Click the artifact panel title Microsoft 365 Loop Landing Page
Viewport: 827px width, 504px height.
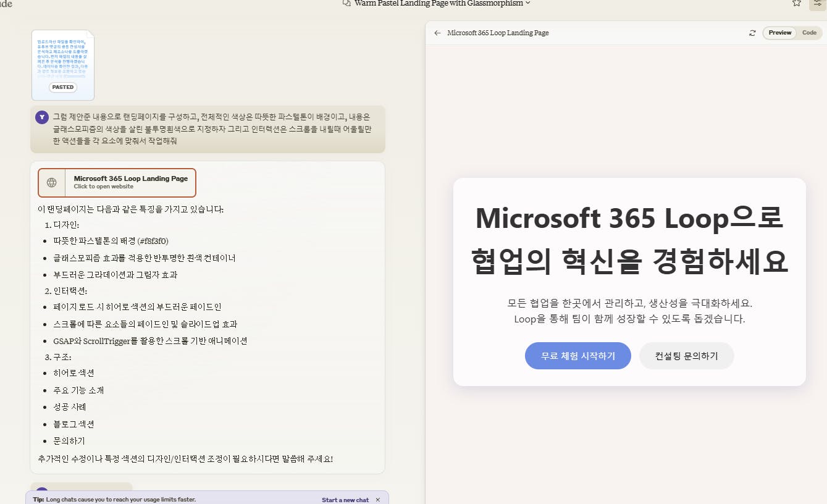coord(498,33)
